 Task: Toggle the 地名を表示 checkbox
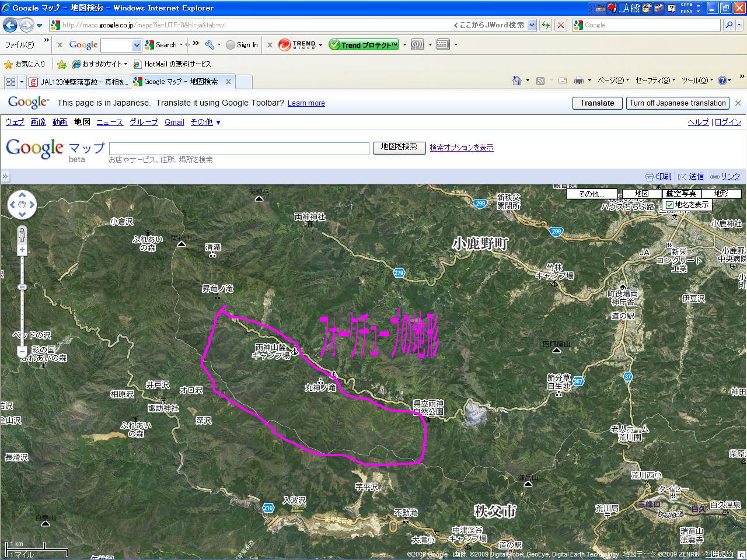tap(669, 205)
